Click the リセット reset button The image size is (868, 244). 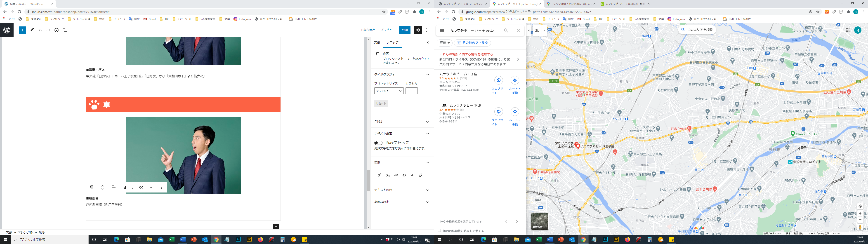381,103
